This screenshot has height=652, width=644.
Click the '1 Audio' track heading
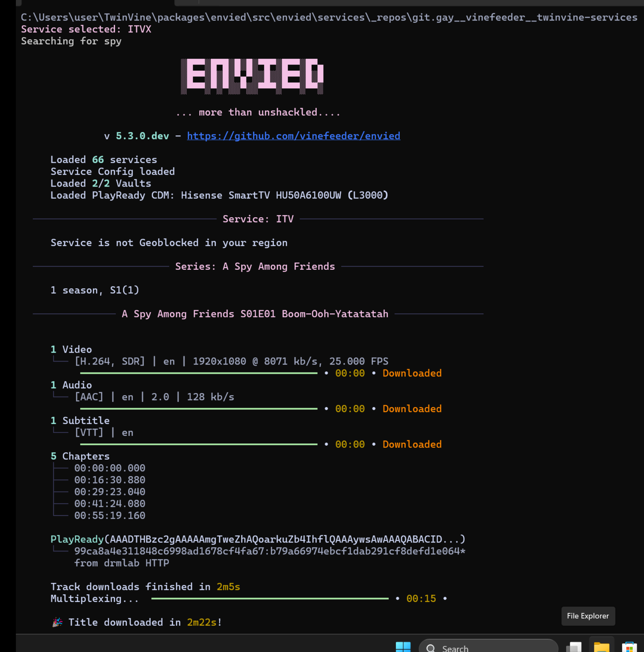71,385
